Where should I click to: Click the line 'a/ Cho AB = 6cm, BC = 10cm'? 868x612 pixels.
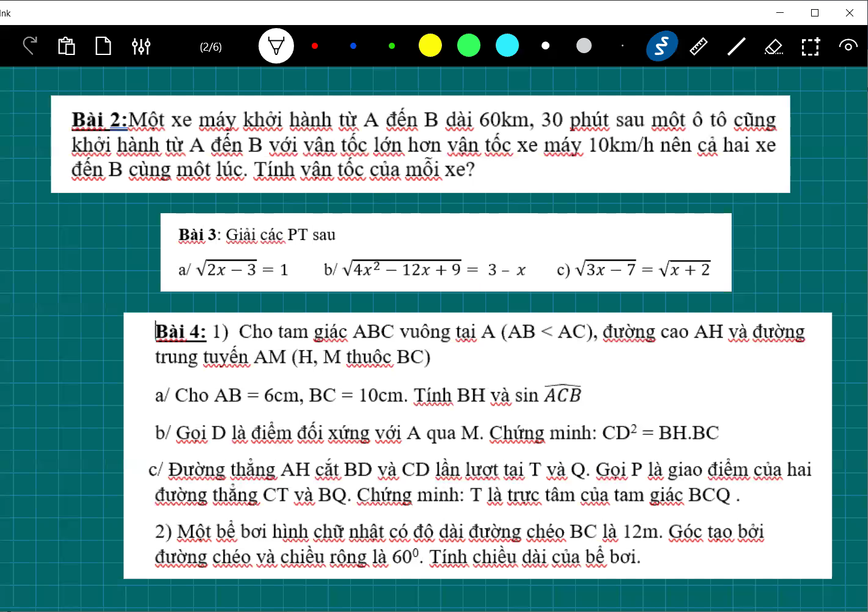[x=281, y=395]
